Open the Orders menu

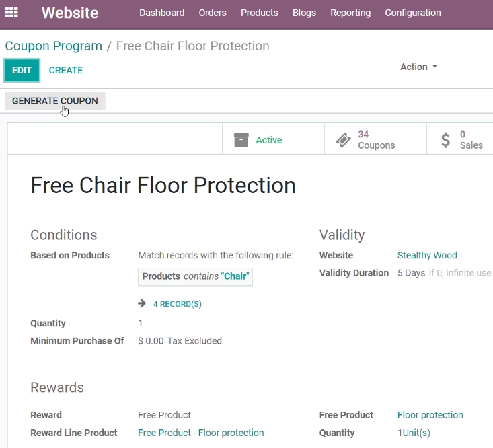(x=213, y=13)
